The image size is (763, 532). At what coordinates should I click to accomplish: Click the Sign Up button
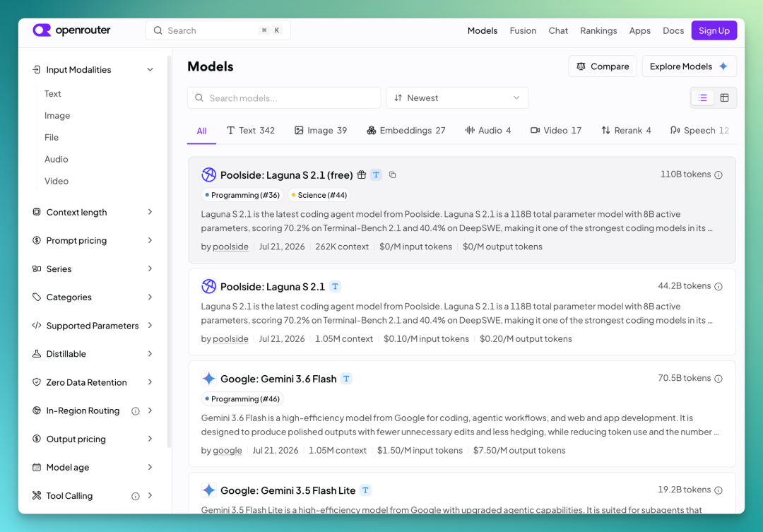(x=714, y=30)
